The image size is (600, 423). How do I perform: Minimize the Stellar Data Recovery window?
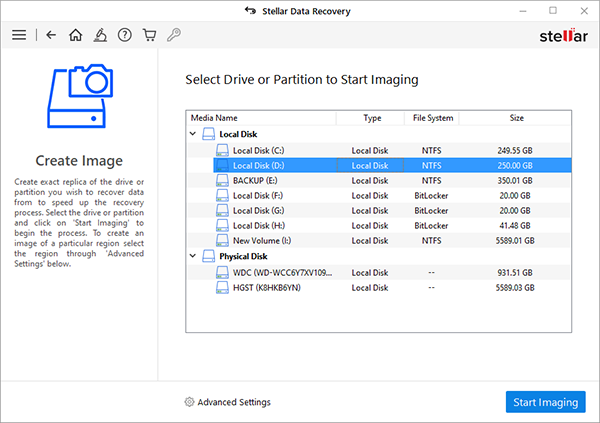(523, 11)
